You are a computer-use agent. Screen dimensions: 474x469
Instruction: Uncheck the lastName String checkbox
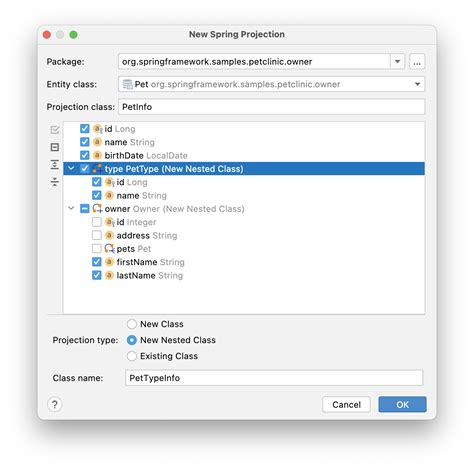(x=97, y=275)
